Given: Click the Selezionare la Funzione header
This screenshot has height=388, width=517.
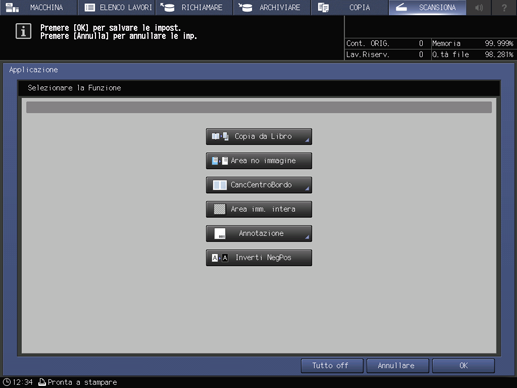Looking at the screenshot, I should pyautogui.click(x=74, y=88).
